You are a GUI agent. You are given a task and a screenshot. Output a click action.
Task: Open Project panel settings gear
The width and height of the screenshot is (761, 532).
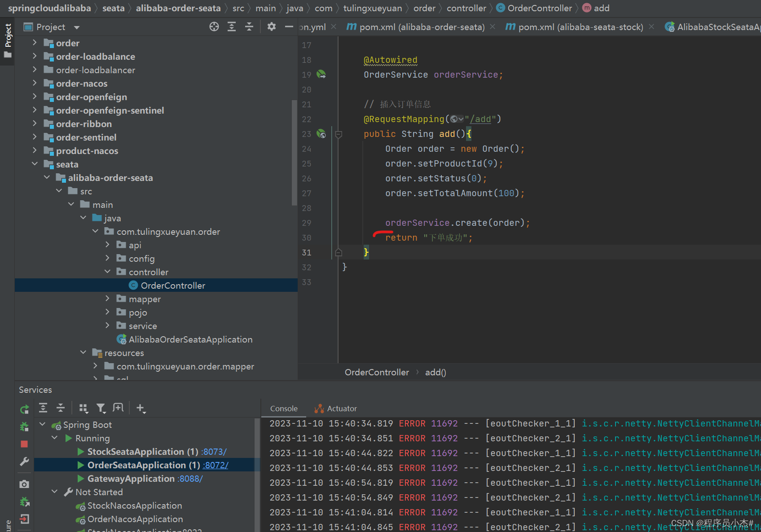272,27
